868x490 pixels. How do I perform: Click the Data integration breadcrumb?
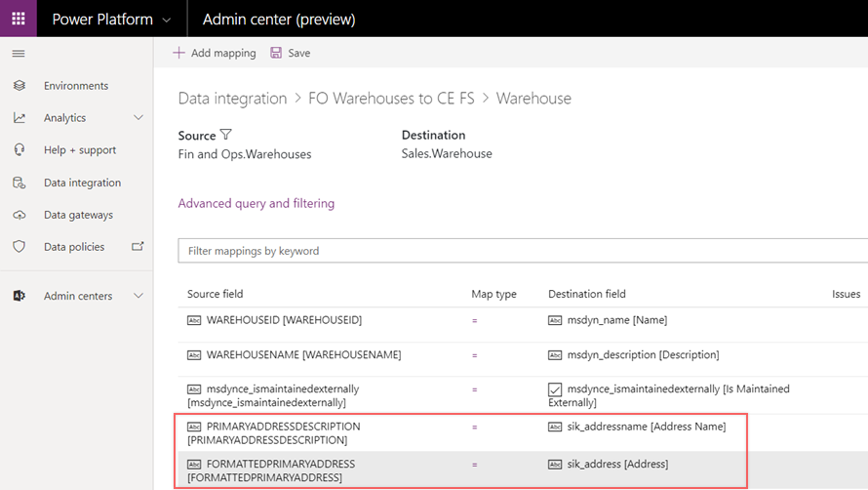pyautogui.click(x=232, y=99)
